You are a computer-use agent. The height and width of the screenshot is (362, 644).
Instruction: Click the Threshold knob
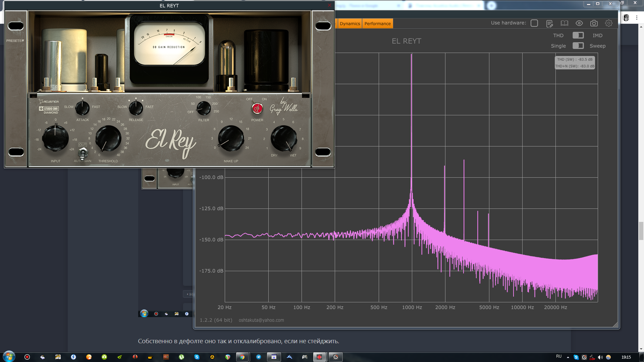point(108,139)
